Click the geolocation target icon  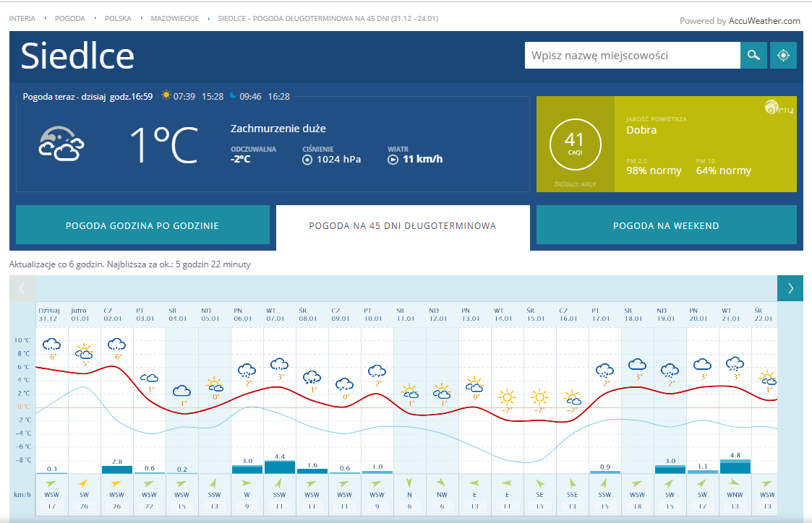783,56
